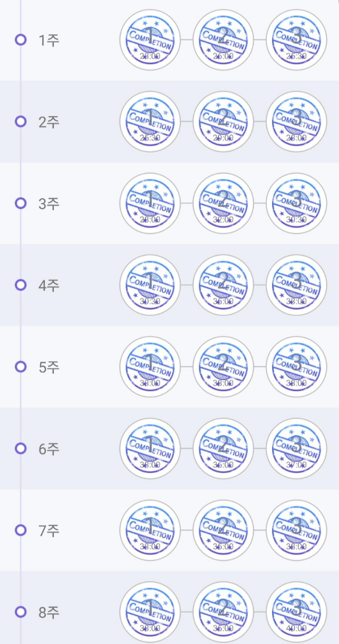Open session 2 stamp in 6주 row
The width and height of the screenshot is (339, 644).
[x=223, y=448]
